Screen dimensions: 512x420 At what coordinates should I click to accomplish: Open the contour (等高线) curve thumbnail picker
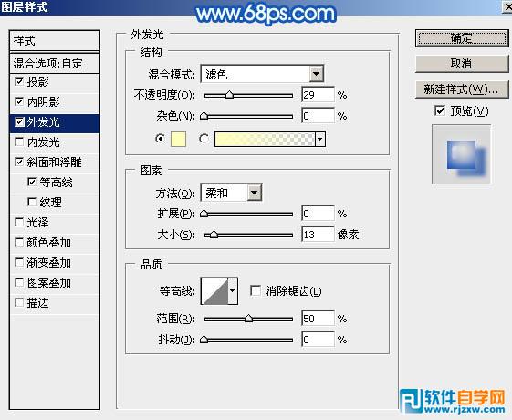click(214, 291)
